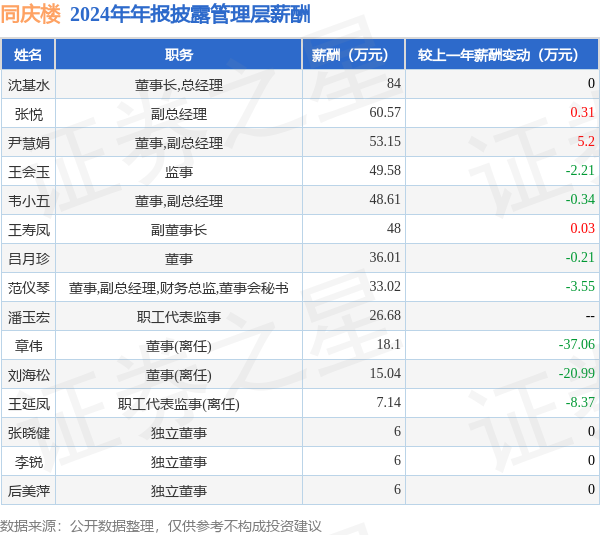This screenshot has height=535, width=600.
Task: Click the 2024年年报披露管理层薪酬 heading
Action: pos(190,15)
